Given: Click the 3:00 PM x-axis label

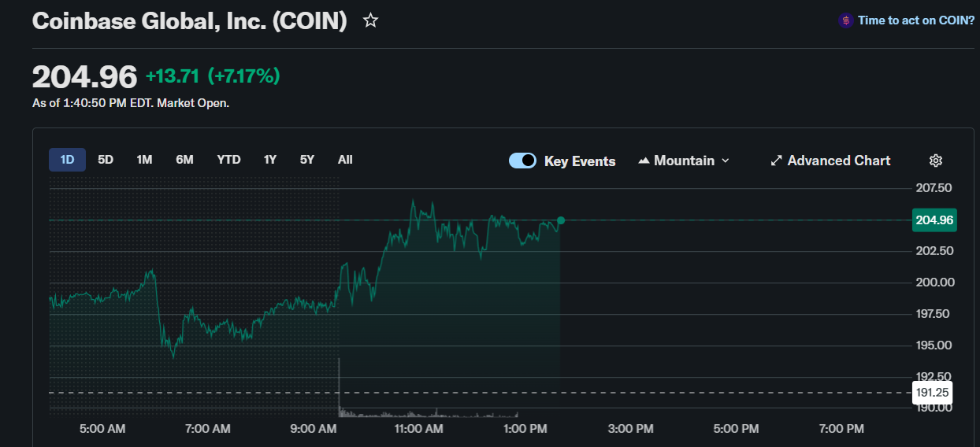Looking at the screenshot, I should (x=631, y=429).
